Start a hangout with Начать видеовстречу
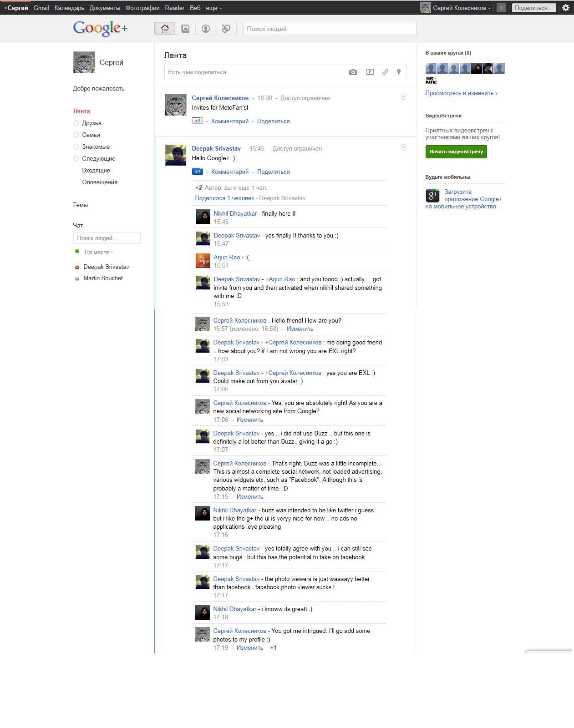This screenshot has height=728, width=574. [x=456, y=152]
